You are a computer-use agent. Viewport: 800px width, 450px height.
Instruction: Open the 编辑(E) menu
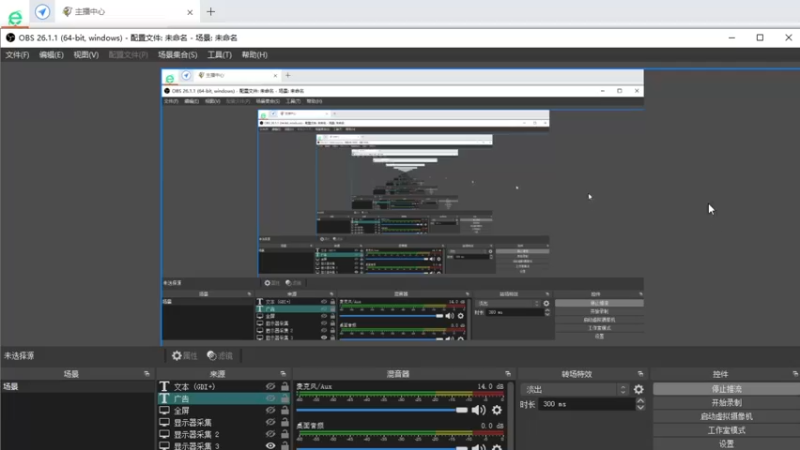point(51,55)
